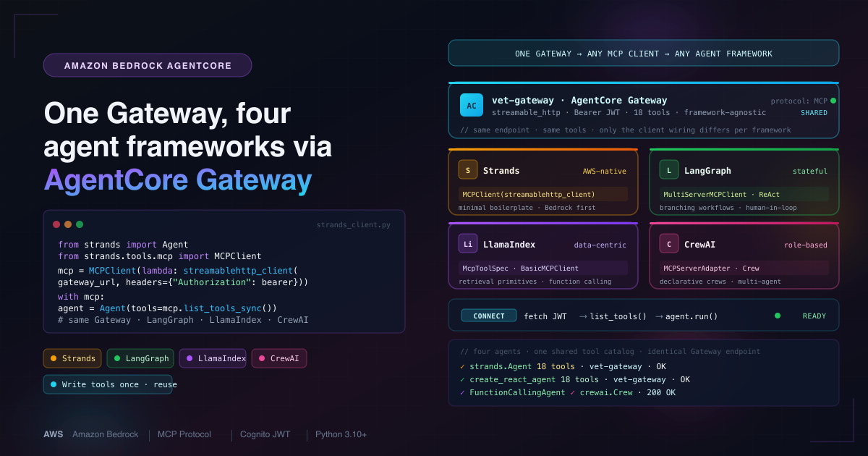Click the agent.run() step
The image size is (868, 456).
pyautogui.click(x=692, y=316)
